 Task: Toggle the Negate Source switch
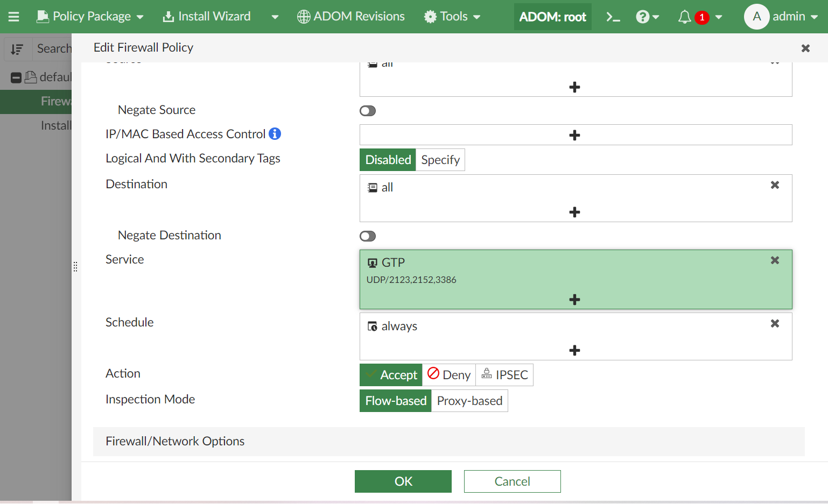(368, 111)
